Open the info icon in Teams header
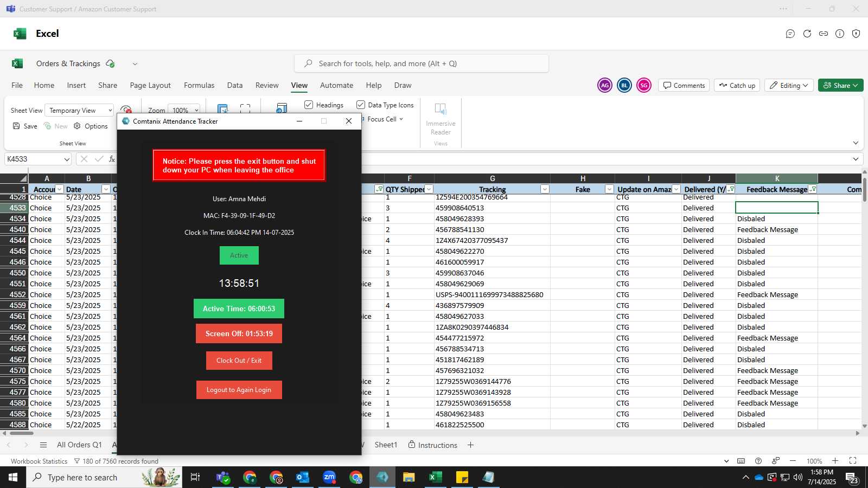 coord(840,34)
